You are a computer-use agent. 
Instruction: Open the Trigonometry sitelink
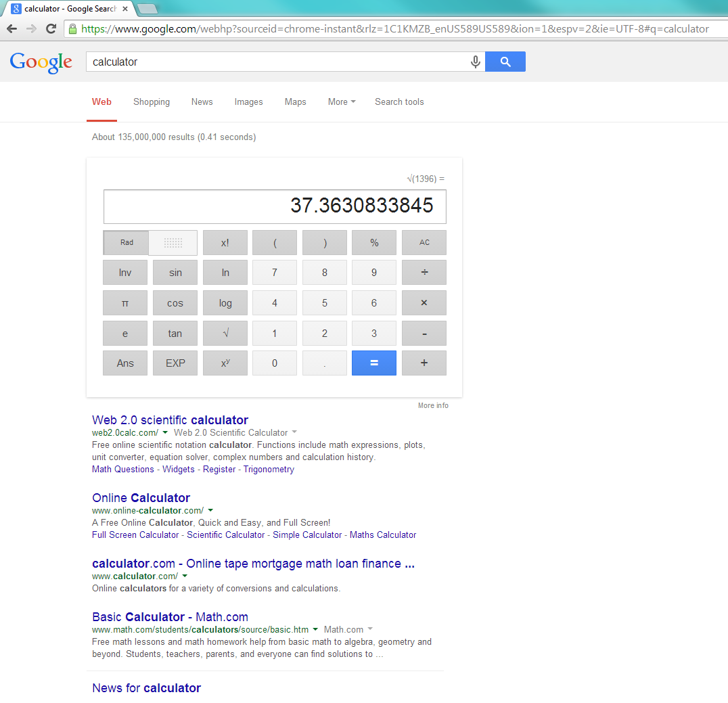coord(269,469)
